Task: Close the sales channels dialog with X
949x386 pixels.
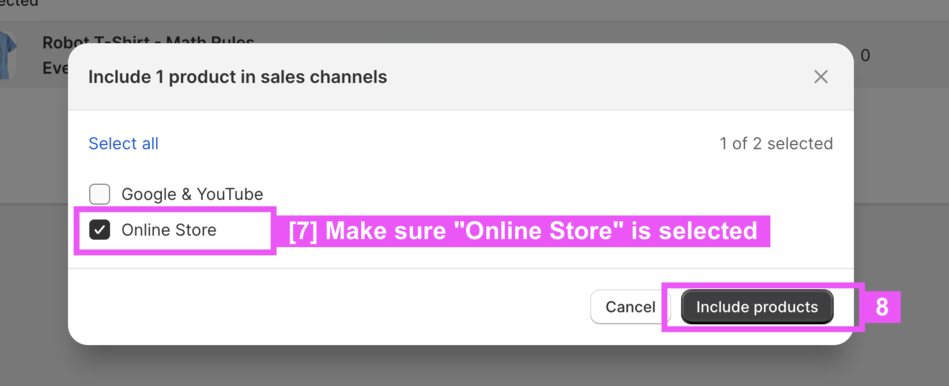Action: coord(821,77)
